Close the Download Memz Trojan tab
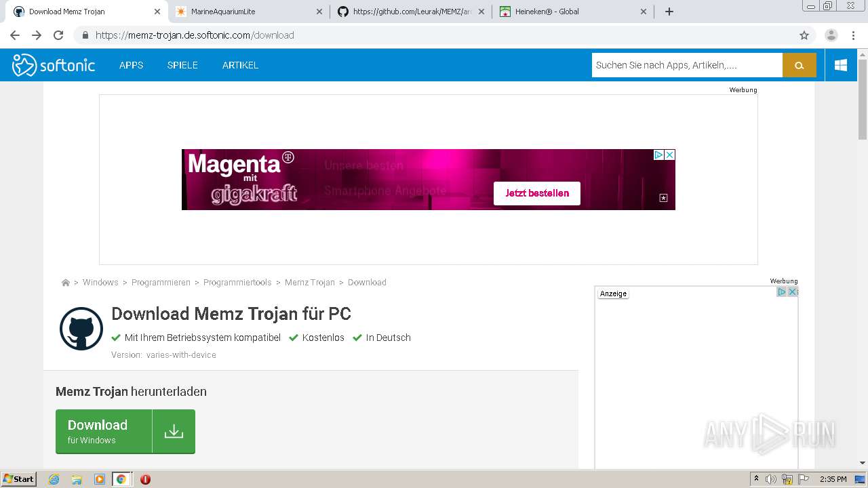 [157, 12]
